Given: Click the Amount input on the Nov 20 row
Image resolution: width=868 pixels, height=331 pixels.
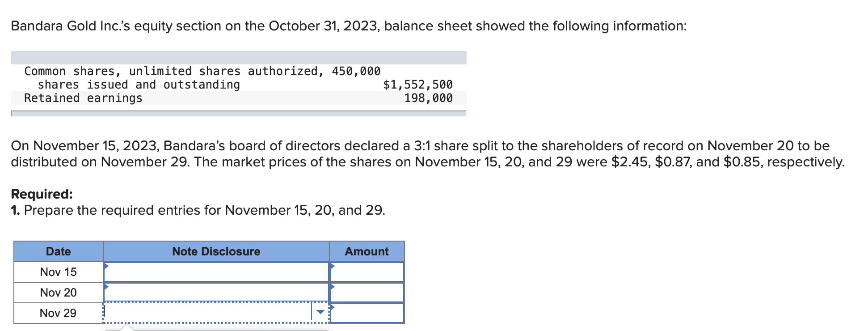Looking at the screenshot, I should [367, 292].
